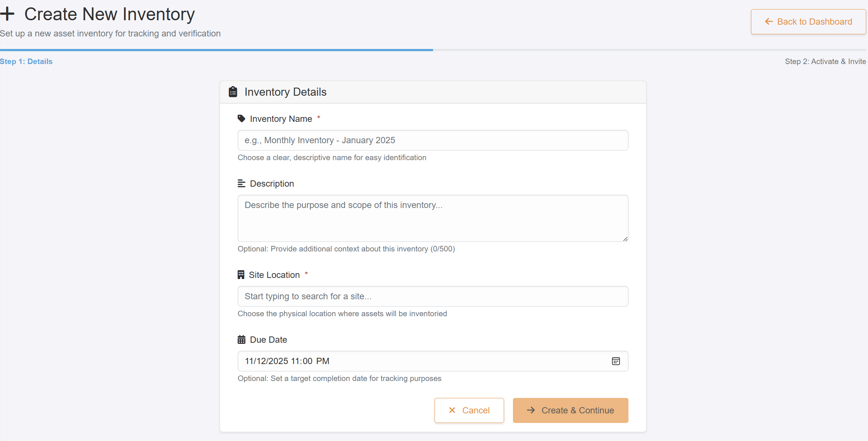Click the calendar icon beside Due Date label
The width and height of the screenshot is (868, 441).
point(241,339)
